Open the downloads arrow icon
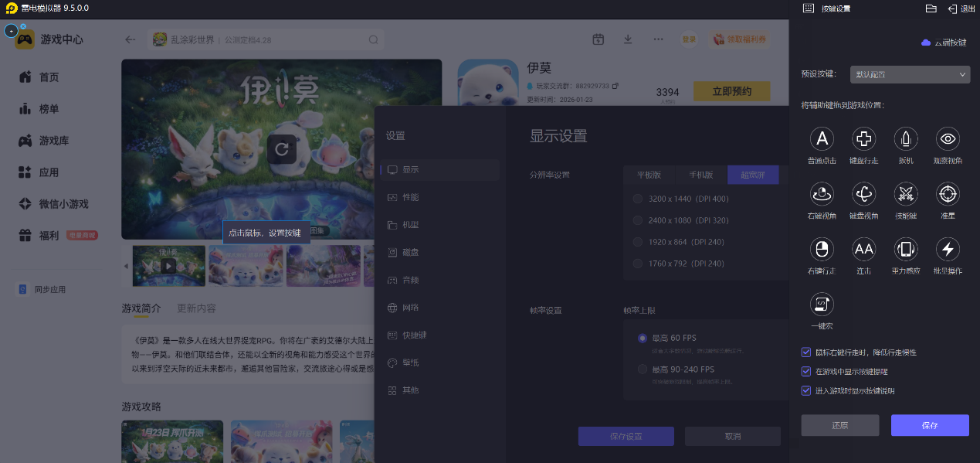The image size is (980, 463). pyautogui.click(x=628, y=39)
